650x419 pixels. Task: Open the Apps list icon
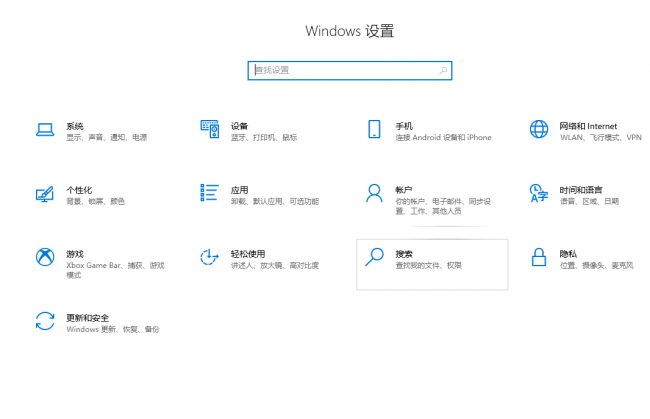pyautogui.click(x=210, y=193)
